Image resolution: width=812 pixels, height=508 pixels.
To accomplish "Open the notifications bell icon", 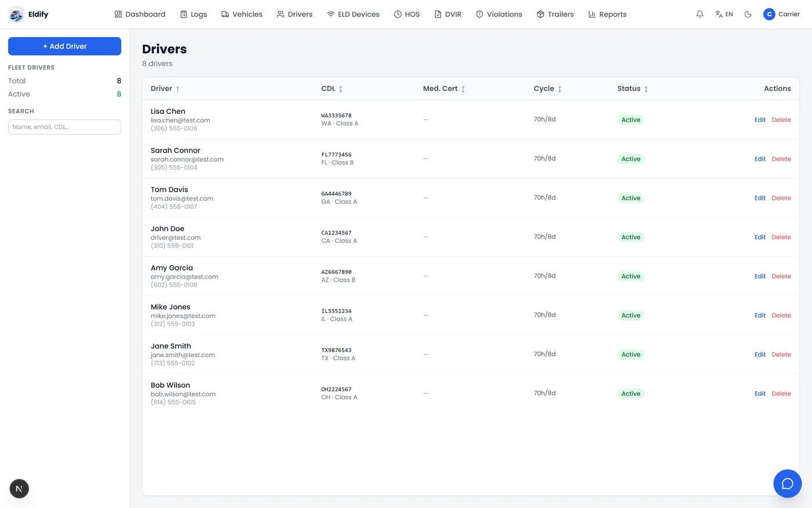I will (700, 15).
